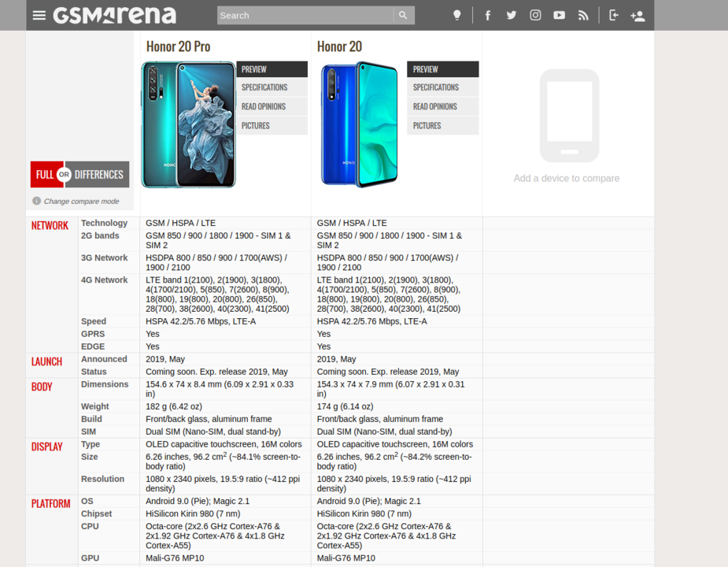Click the EDGE spec label
728x567 pixels.
pyautogui.click(x=93, y=346)
